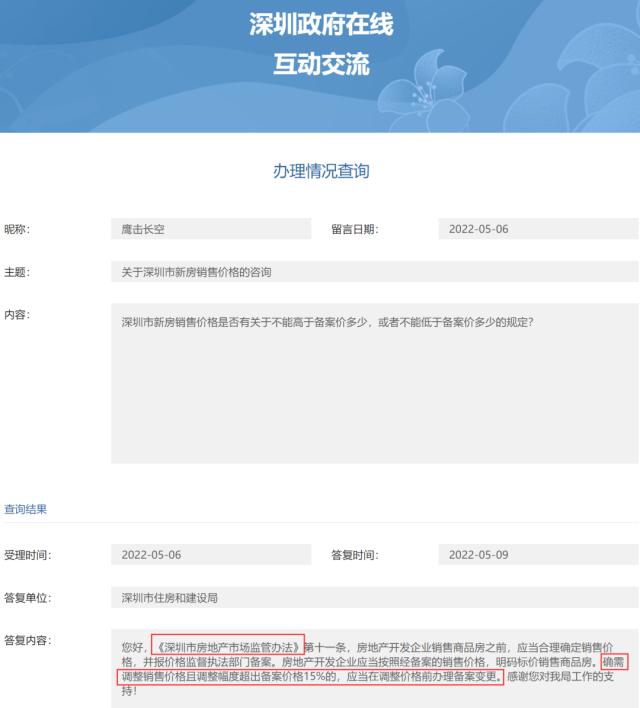Click the 答复内容 reply text area
This screenshot has height=708, width=640.
[x=374, y=669]
